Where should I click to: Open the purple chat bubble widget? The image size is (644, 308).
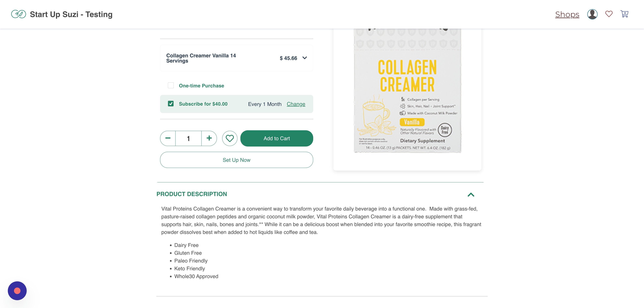point(17,291)
